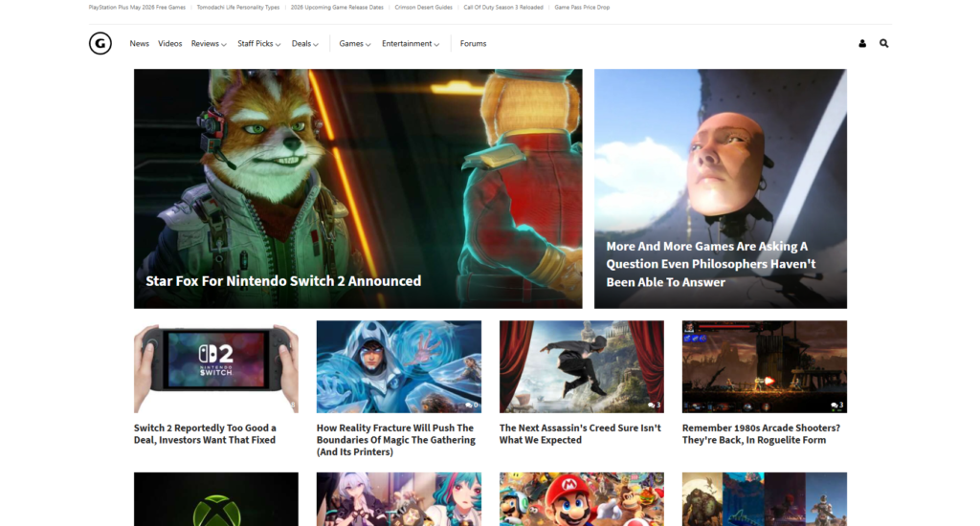Expand the Deals dropdown

(x=305, y=44)
